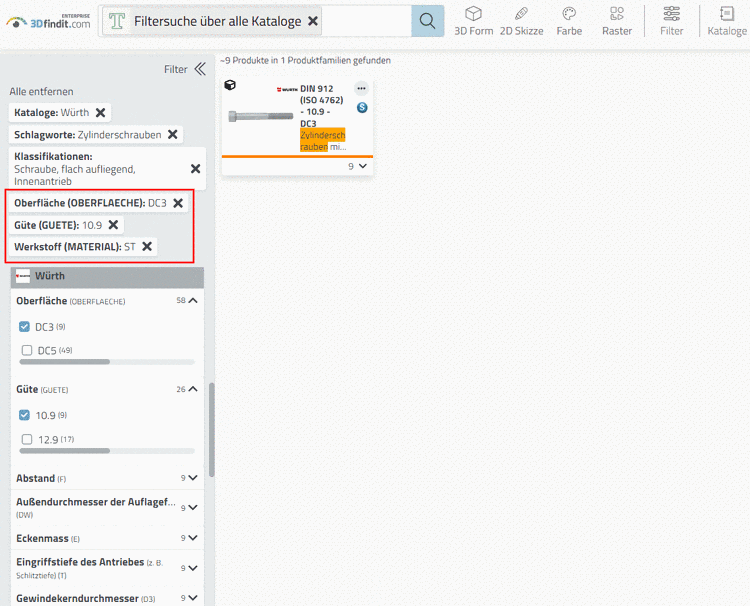Open the Farbe search tool
This screenshot has width=750, height=606.
coord(569,22)
